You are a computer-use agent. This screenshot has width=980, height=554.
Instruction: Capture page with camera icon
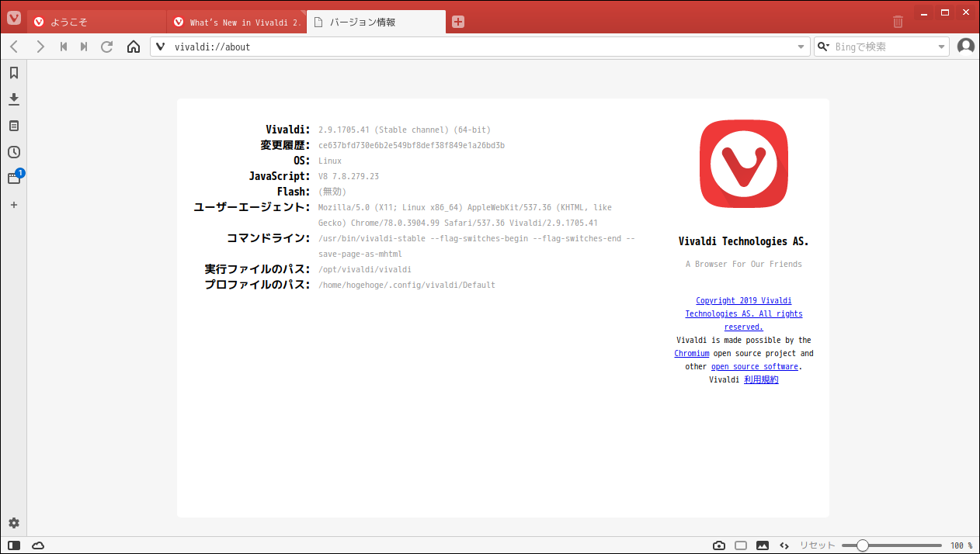tap(719, 545)
